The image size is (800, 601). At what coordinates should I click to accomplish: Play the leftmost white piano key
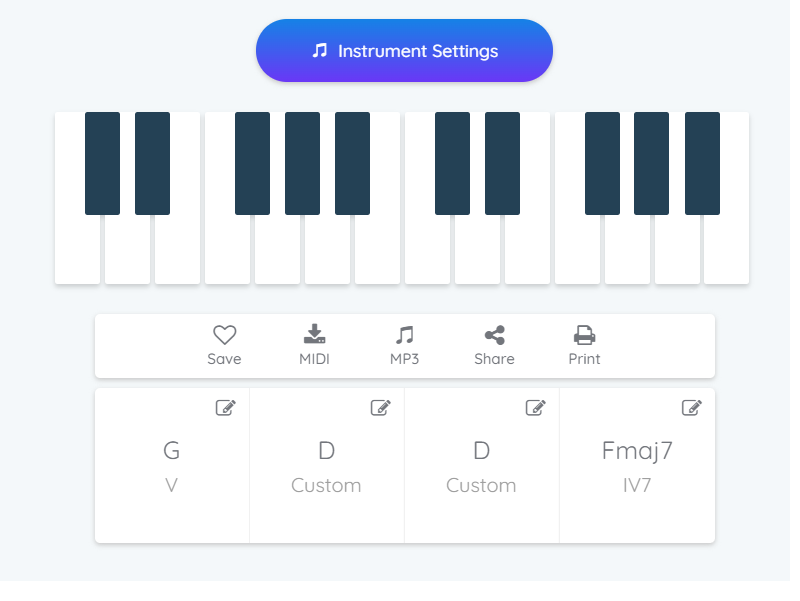click(77, 250)
